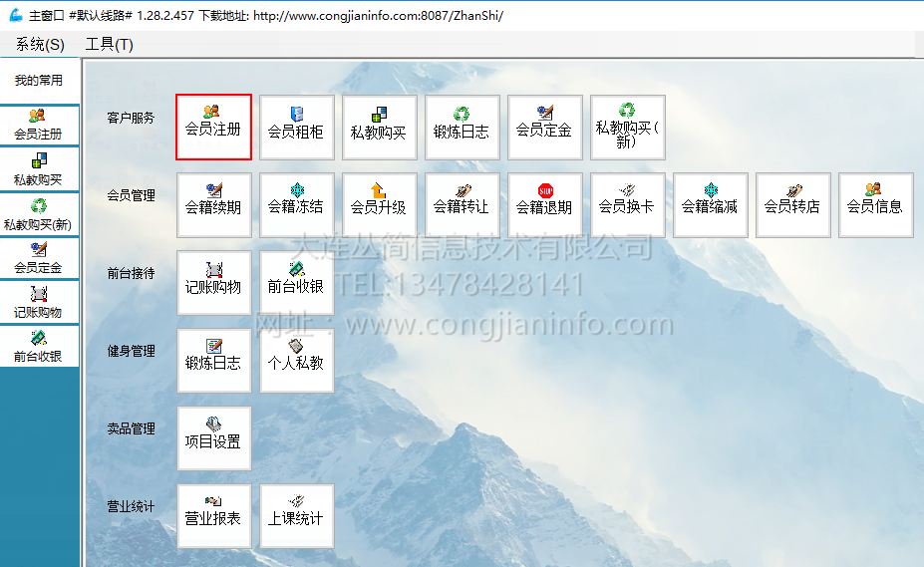Click the 客户服务 category label
Image resolution: width=924 pixels, height=567 pixels.
pos(131,118)
